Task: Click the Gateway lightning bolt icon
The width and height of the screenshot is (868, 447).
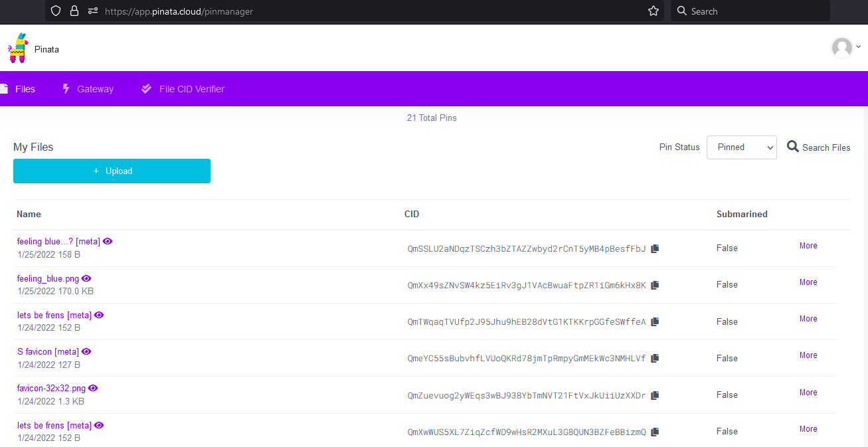Action: [x=66, y=88]
